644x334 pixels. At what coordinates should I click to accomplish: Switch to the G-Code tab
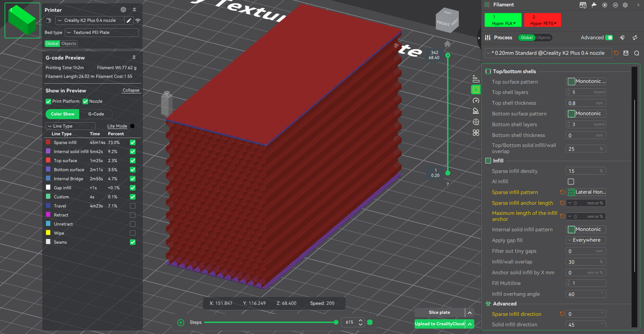[96, 114]
